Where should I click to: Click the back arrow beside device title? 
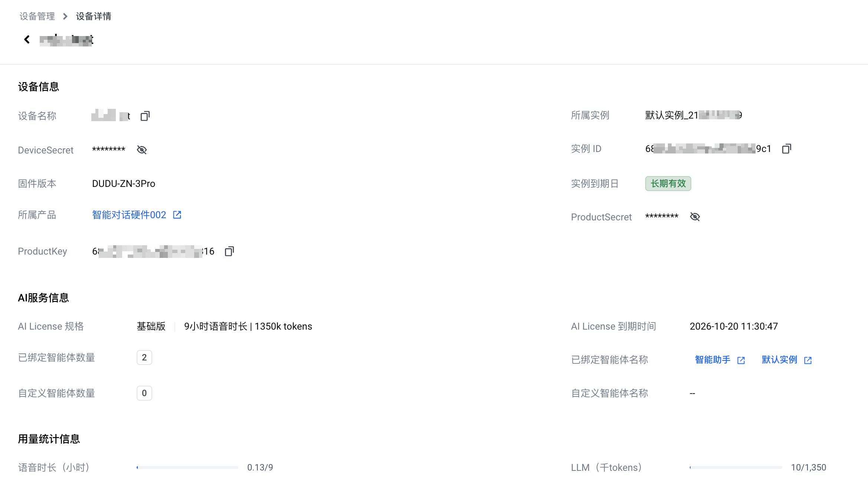(27, 39)
